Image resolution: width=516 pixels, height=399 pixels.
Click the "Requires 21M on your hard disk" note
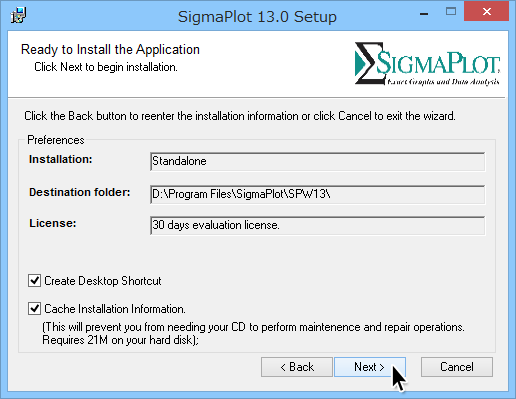point(120,340)
